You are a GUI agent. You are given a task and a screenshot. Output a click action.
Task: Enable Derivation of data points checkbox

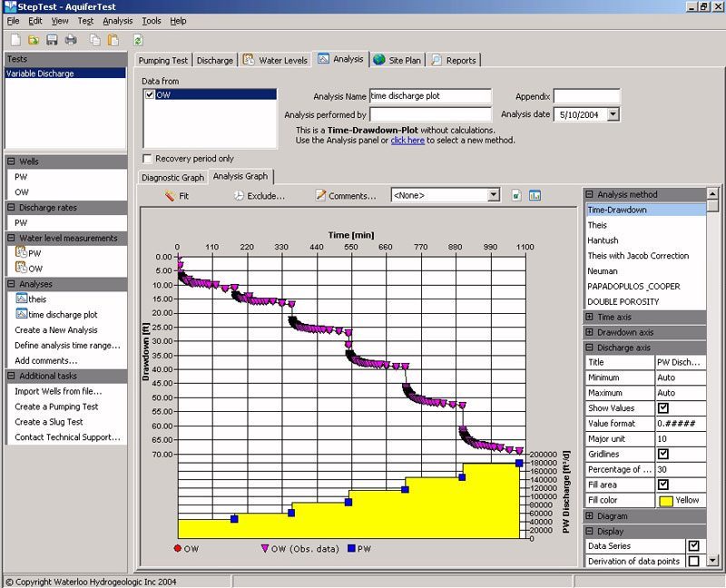click(693, 561)
